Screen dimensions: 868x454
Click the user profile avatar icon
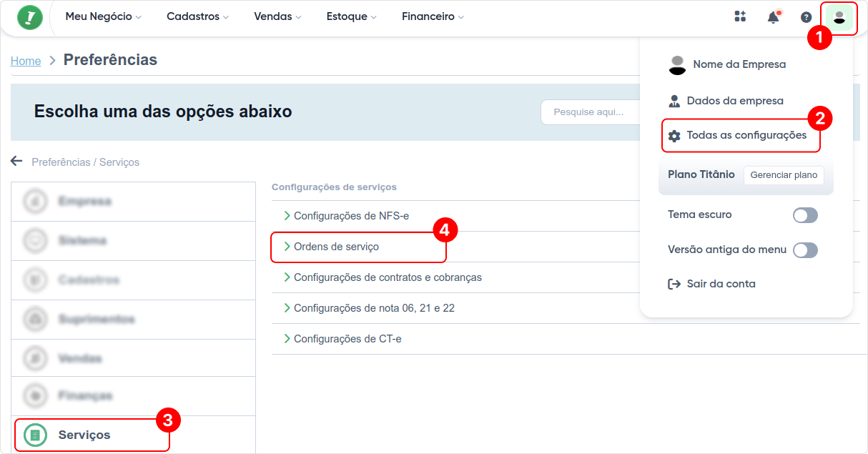pos(839,17)
